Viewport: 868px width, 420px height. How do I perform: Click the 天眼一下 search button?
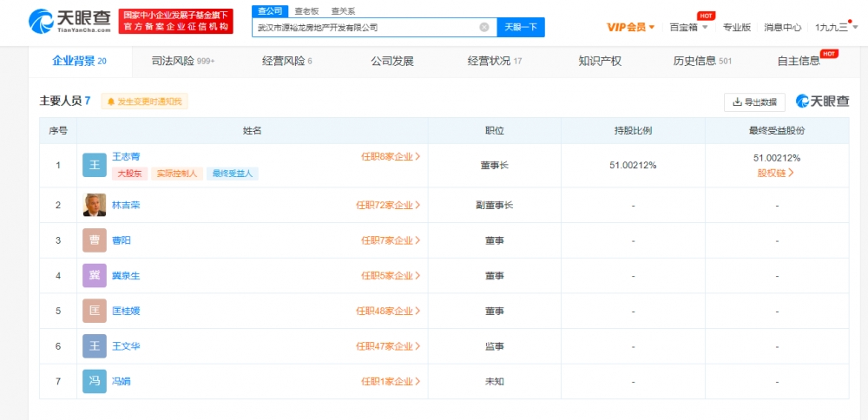click(x=521, y=27)
